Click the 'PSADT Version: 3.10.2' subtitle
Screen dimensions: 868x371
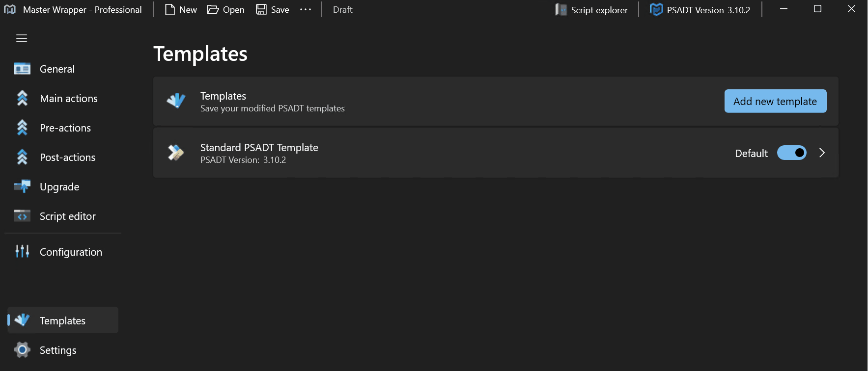(x=243, y=159)
